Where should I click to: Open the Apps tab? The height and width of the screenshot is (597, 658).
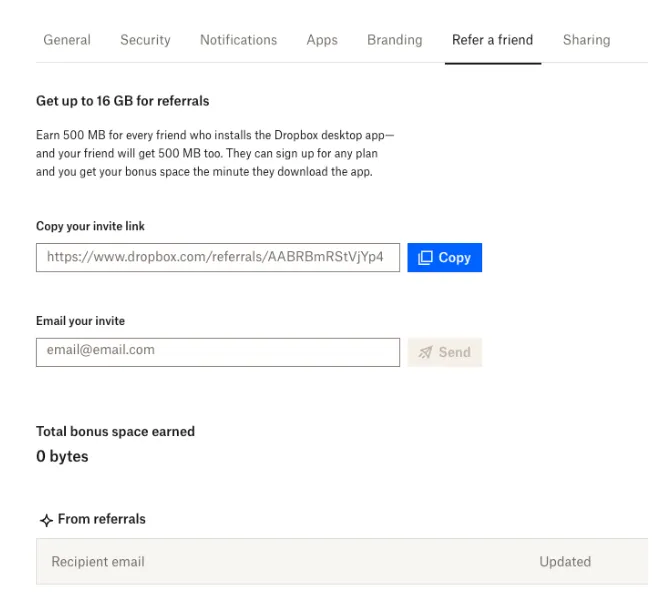322,40
